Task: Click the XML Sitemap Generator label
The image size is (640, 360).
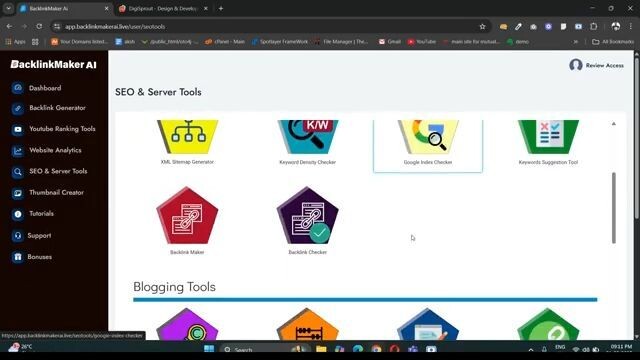Action: click(x=187, y=162)
